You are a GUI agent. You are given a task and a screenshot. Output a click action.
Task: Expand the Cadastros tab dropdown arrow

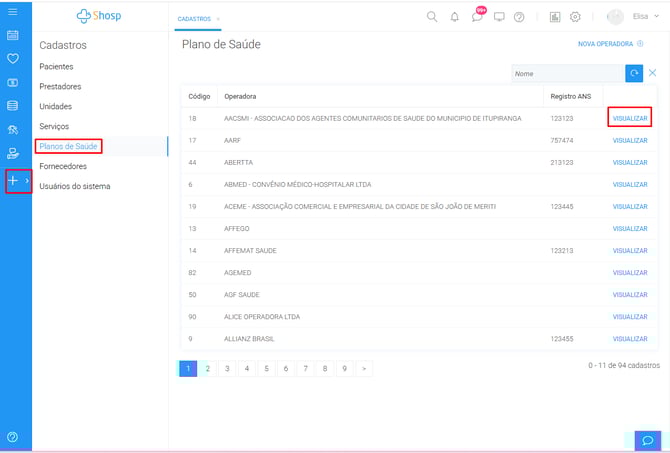(218, 19)
